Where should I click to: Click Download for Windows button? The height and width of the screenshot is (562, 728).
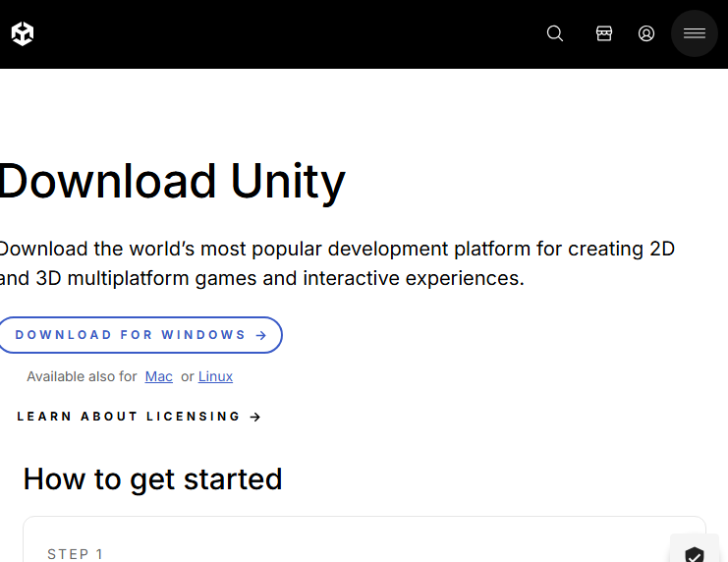click(140, 335)
